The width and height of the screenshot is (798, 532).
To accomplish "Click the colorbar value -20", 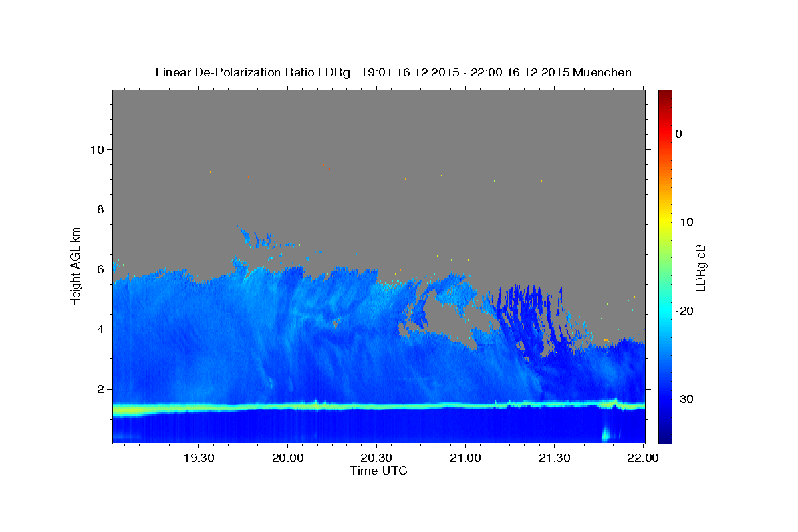I will click(685, 311).
